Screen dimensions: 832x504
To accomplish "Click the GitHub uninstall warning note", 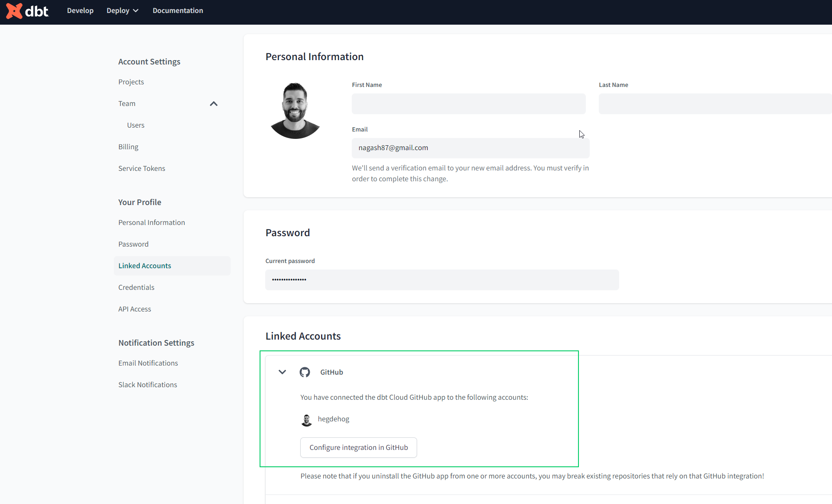I will [532, 476].
